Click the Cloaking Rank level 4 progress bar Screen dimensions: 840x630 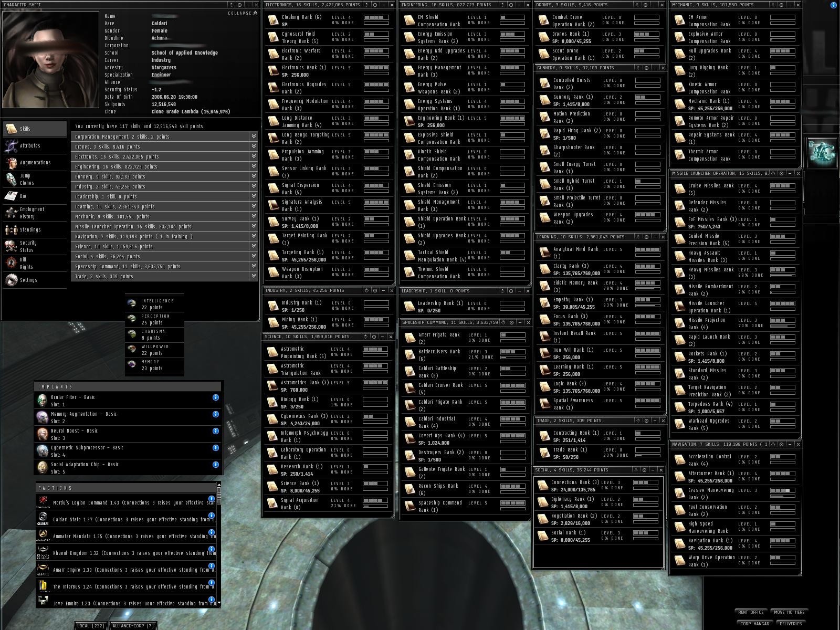tap(376, 17)
